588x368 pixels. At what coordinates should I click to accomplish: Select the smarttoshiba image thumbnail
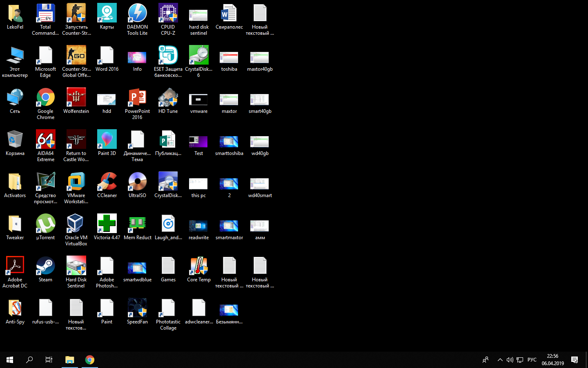click(x=229, y=141)
